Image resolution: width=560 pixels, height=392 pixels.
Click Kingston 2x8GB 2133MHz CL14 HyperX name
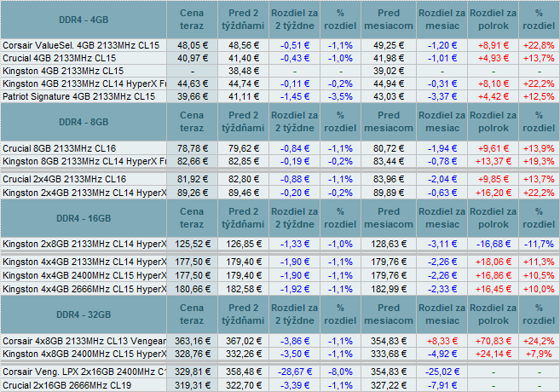(84, 245)
